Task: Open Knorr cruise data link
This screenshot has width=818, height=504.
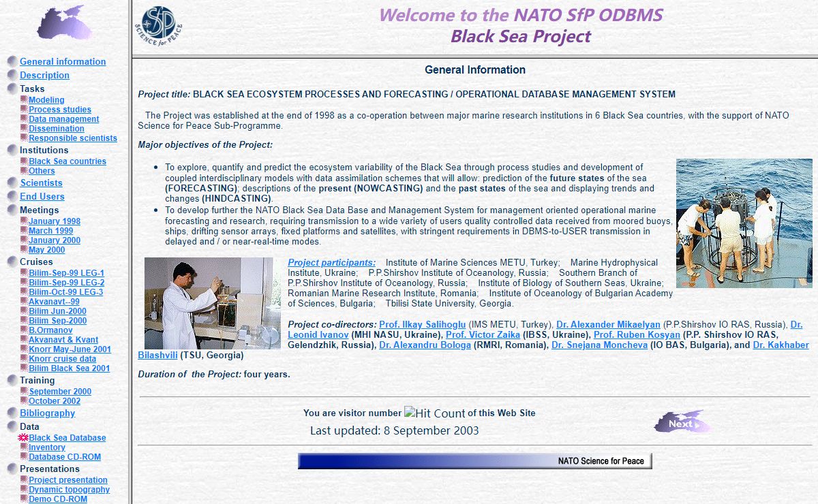Action: (63, 359)
